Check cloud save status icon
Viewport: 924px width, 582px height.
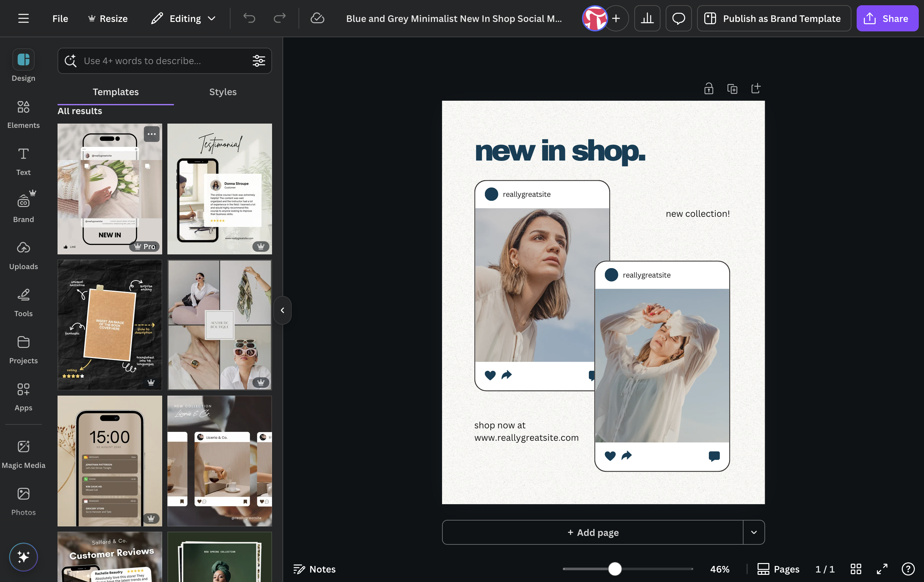coord(317,18)
